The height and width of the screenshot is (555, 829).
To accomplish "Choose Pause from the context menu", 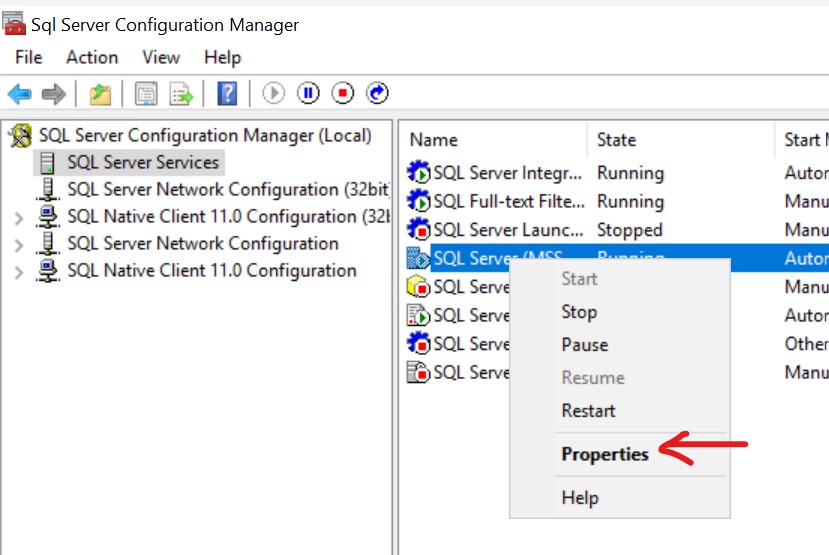I will tap(585, 345).
